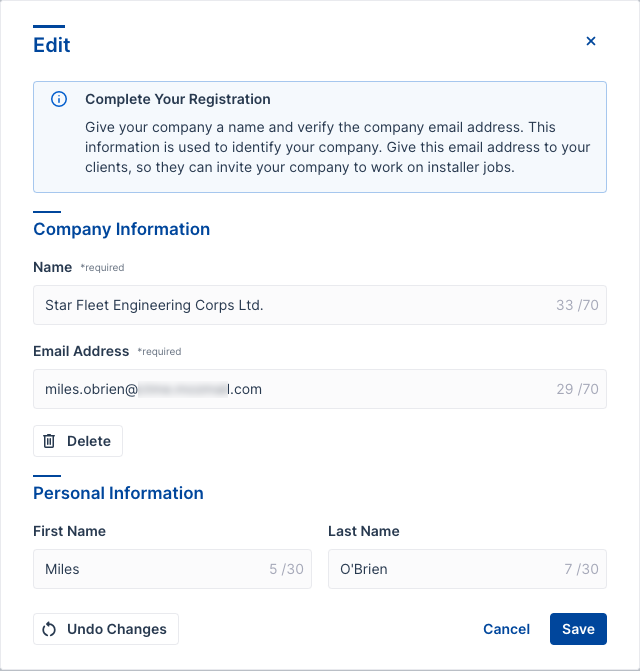Viewport: 640px width, 671px height.
Task: Click the Company Information section heading
Action: coord(121,229)
